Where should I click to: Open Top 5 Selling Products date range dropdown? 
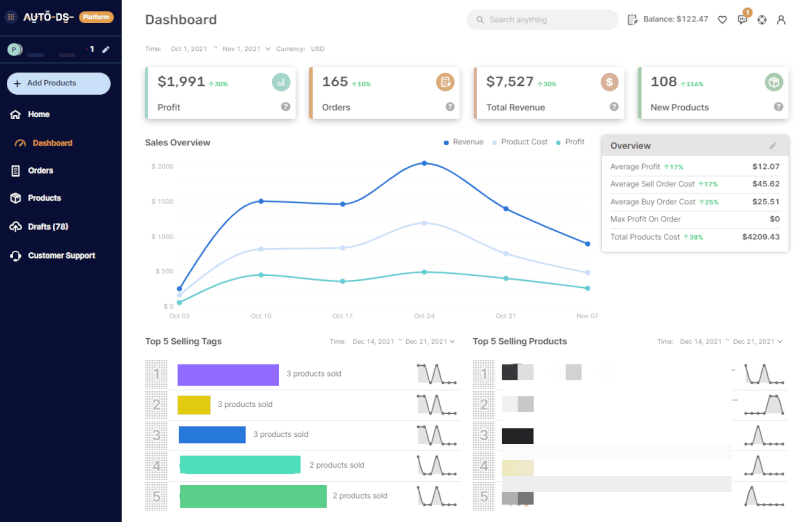click(781, 342)
